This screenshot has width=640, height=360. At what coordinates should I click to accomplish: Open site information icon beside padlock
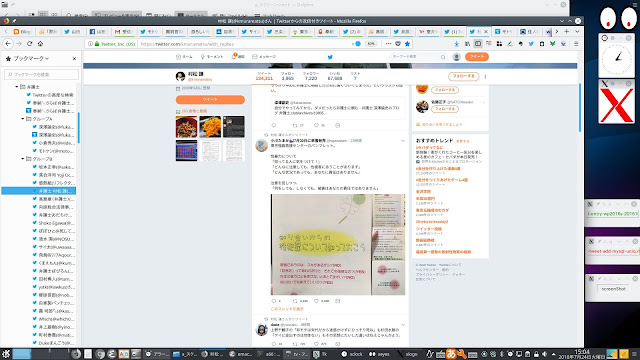click(90, 44)
